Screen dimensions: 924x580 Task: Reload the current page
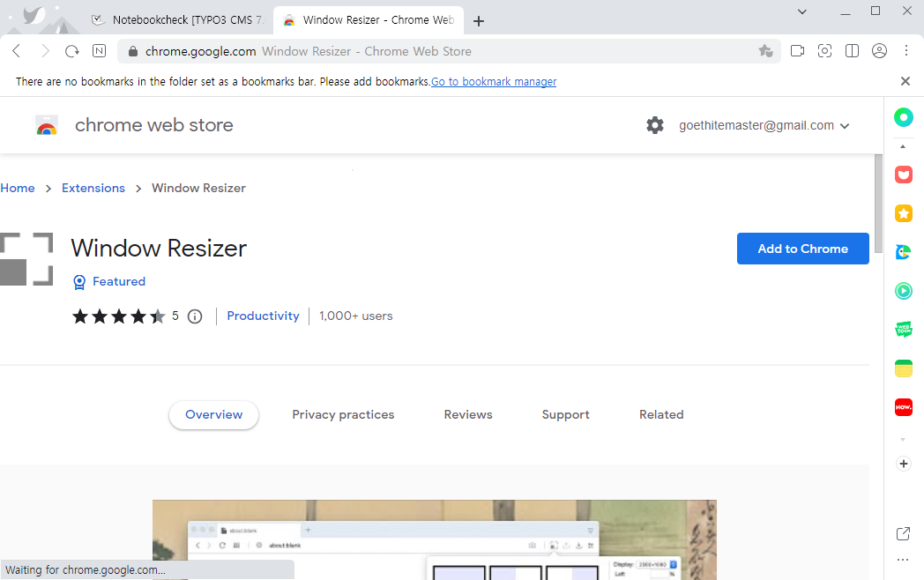coord(72,51)
